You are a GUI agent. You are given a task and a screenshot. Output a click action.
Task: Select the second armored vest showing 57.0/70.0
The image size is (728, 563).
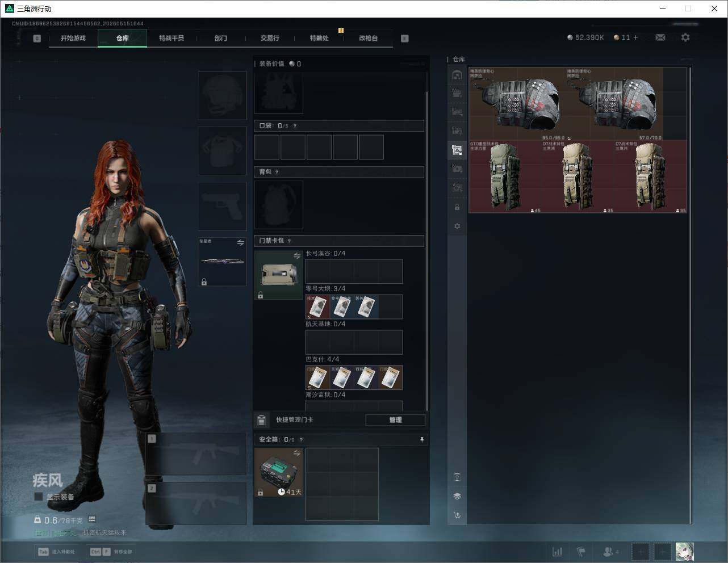tap(615, 104)
